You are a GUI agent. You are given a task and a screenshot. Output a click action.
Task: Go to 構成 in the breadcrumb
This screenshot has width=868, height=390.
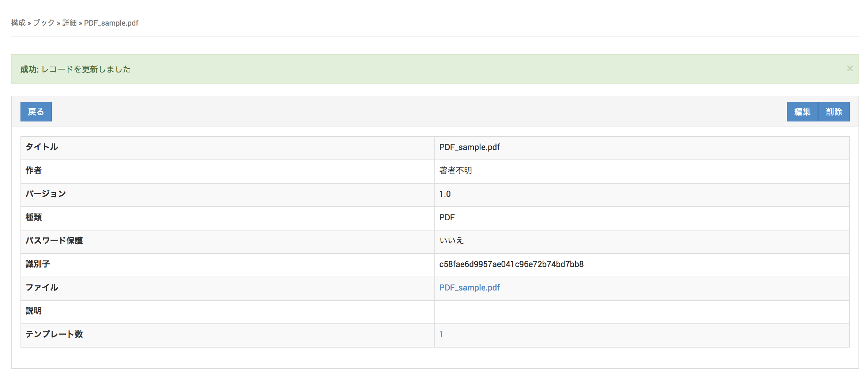(x=18, y=23)
